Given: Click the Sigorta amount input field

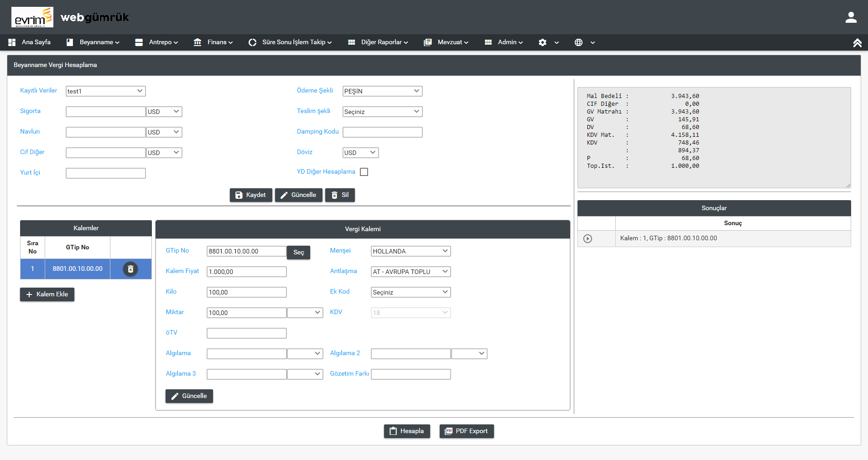Looking at the screenshot, I should [x=105, y=112].
